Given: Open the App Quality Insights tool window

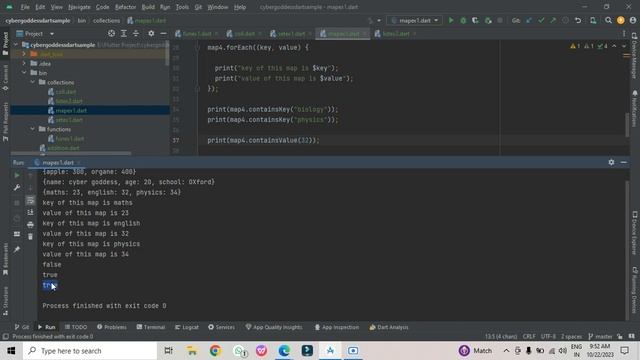Looking at the screenshot, I should pyautogui.click(x=274, y=327).
